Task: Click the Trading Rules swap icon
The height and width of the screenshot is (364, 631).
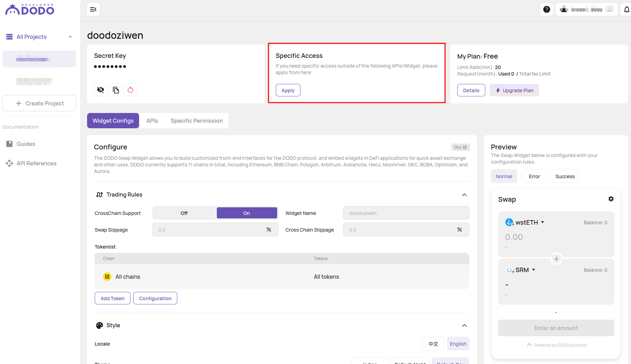Action: pos(100,194)
